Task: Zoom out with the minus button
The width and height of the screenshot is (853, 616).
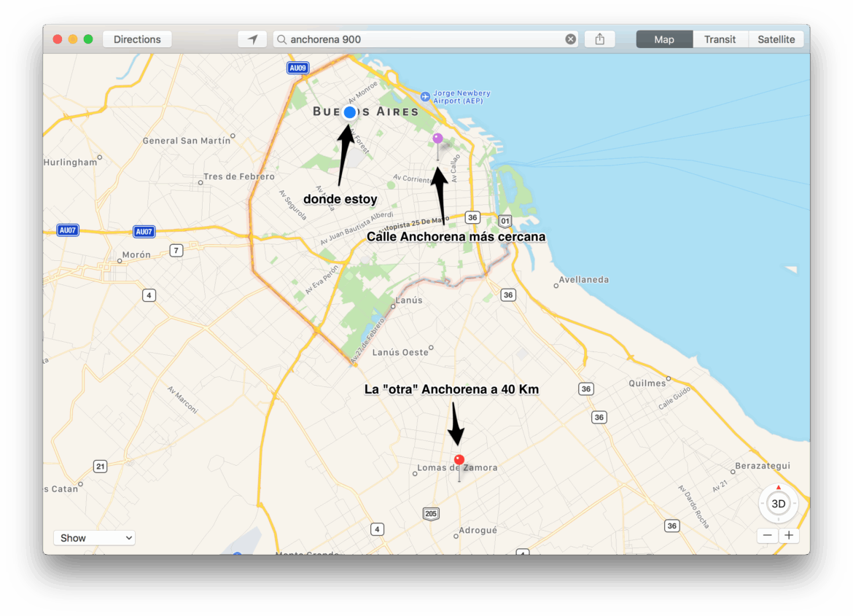Action: 767,534
